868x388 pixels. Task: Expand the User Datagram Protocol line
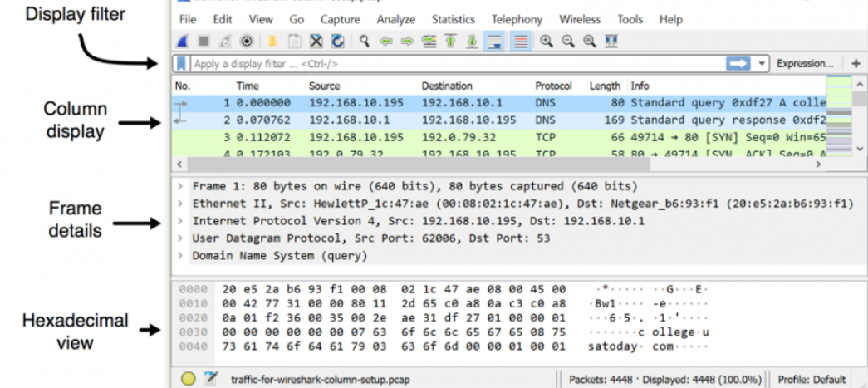click(180, 238)
